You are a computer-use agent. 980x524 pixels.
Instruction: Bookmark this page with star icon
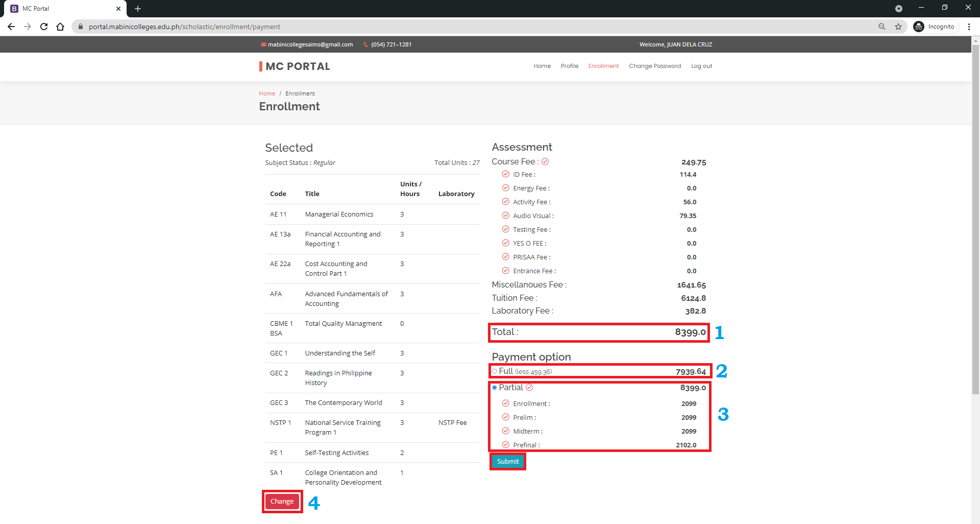coord(898,27)
